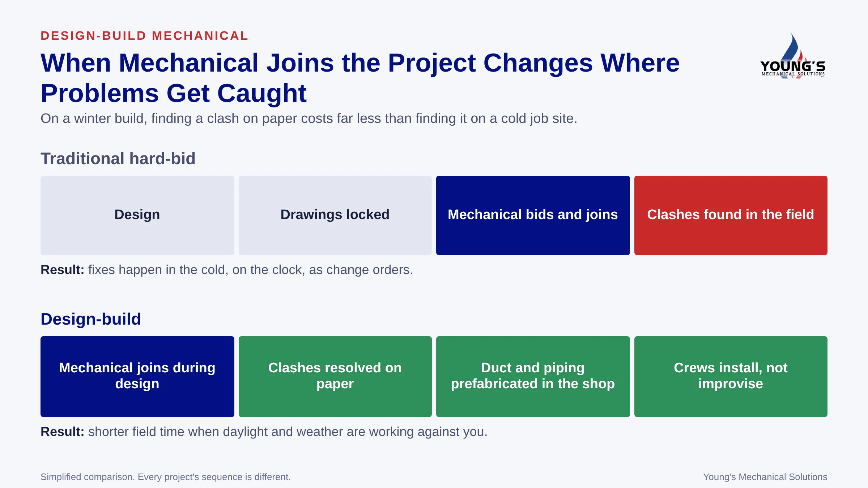Click the red Clashes found in the field box
This screenshot has width=868, height=488.
click(x=731, y=215)
